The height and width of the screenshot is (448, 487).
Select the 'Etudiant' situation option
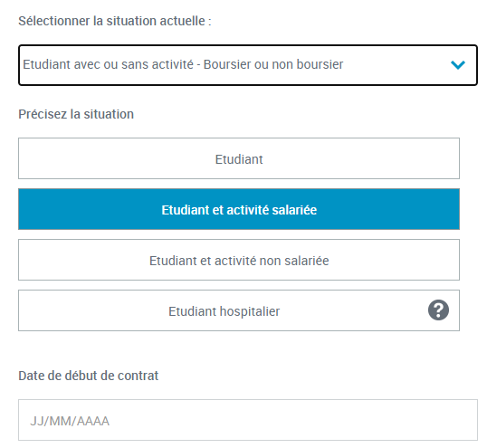(239, 158)
